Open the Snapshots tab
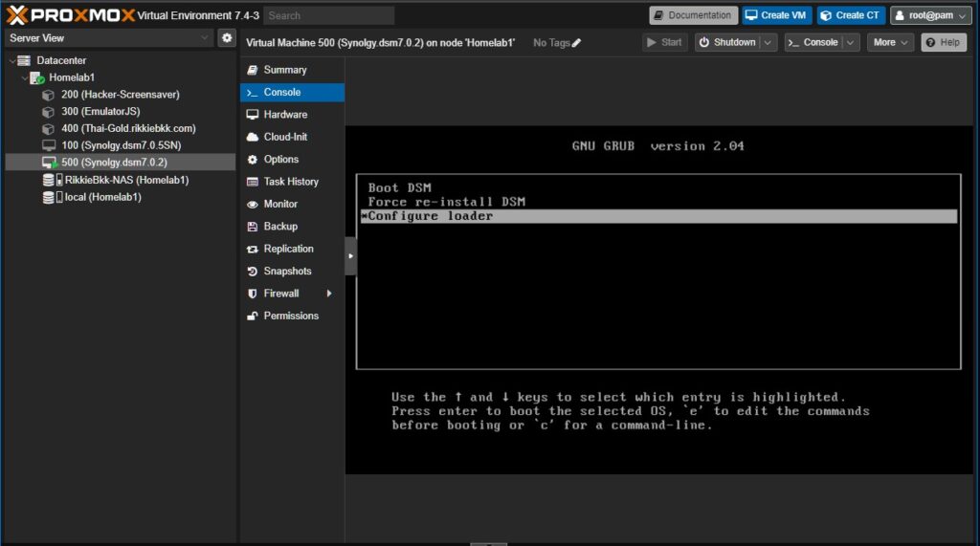This screenshot has width=980, height=546. pyautogui.click(x=292, y=272)
